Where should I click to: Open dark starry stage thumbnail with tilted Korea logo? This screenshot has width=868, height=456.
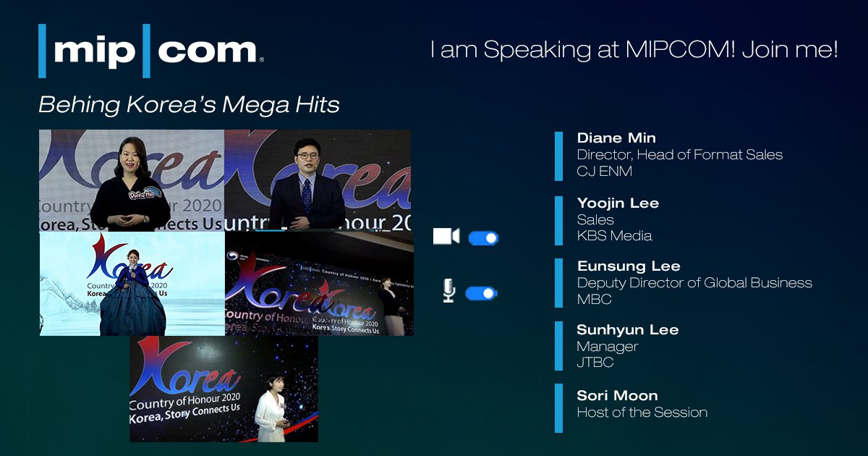tap(320, 283)
